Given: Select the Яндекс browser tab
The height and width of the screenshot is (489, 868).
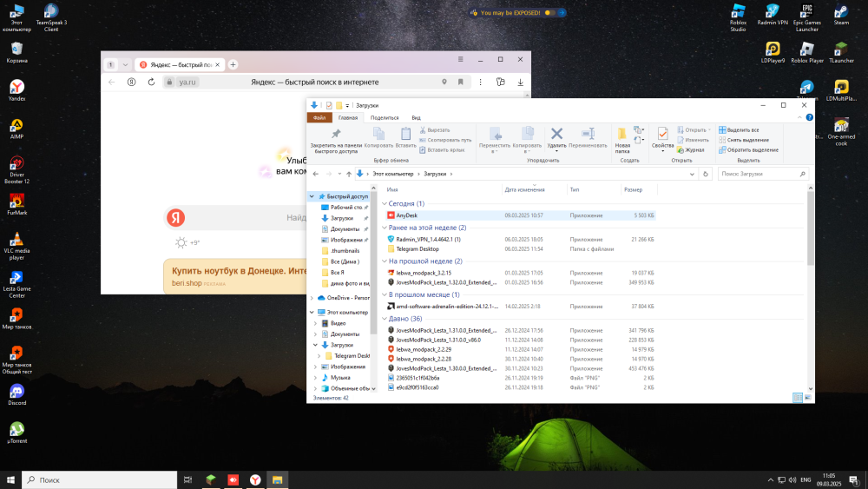Looking at the screenshot, I should [180, 65].
